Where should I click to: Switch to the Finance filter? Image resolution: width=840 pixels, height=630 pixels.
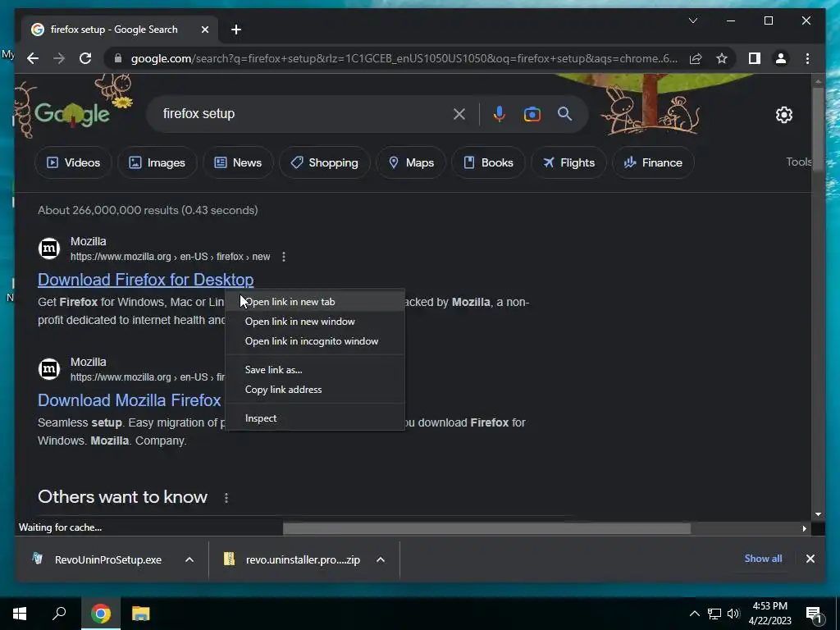653,162
